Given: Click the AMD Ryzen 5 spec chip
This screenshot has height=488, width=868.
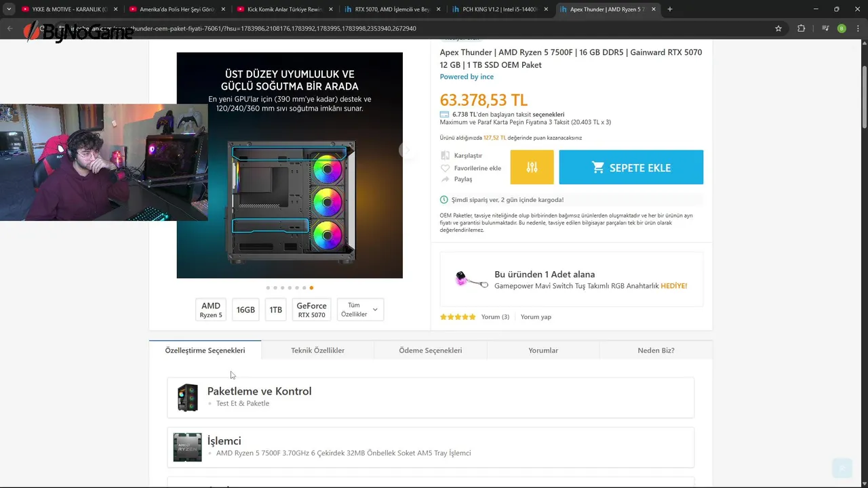Looking at the screenshot, I should click(211, 310).
